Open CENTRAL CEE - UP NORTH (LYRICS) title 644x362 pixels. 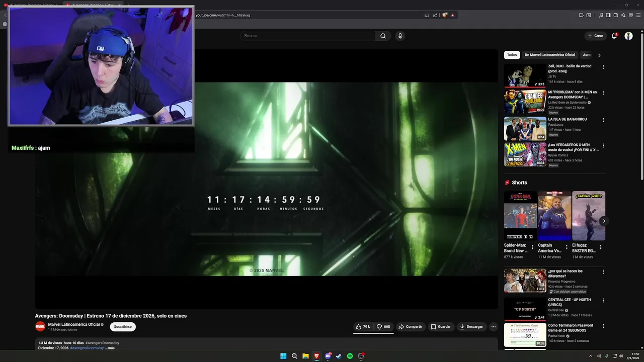(x=570, y=302)
